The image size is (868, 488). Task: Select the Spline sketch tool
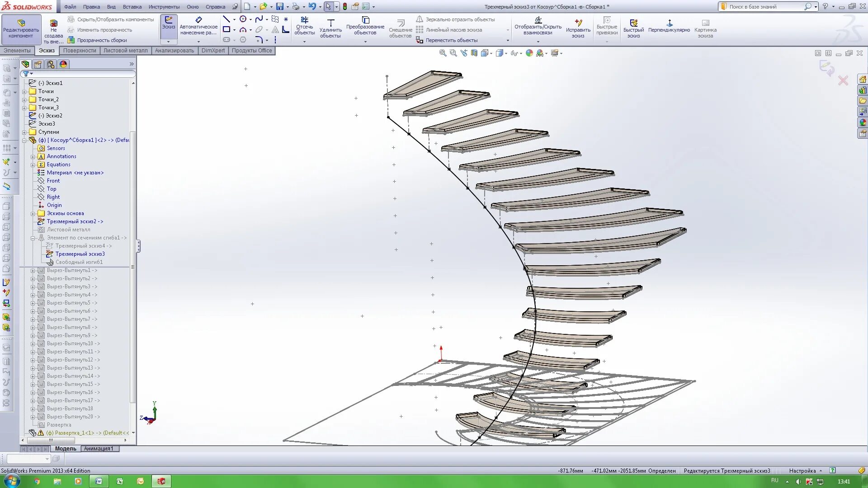pyautogui.click(x=259, y=19)
